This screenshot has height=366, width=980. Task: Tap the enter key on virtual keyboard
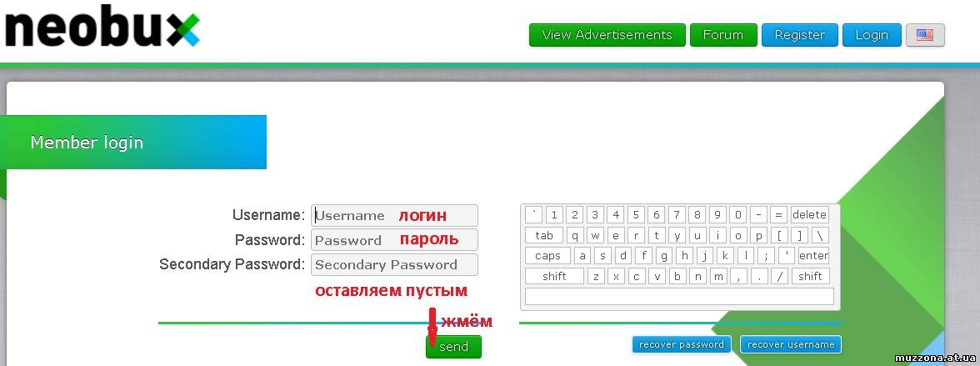pos(813,256)
